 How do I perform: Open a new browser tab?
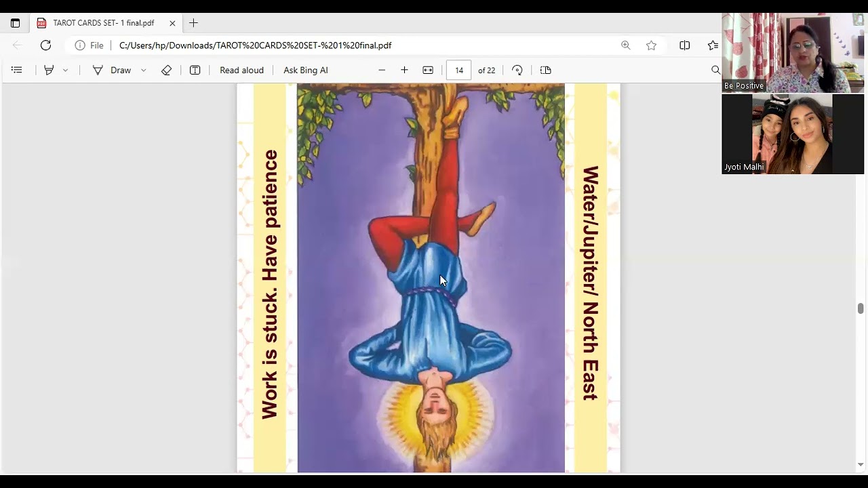[193, 23]
